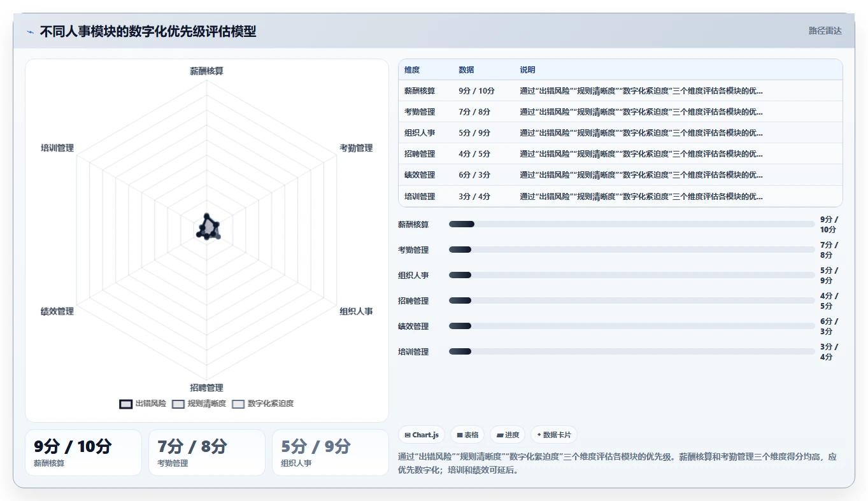Toggle the 数字化紧迫度 legend item
The height and width of the screenshot is (501, 868).
coord(262,404)
